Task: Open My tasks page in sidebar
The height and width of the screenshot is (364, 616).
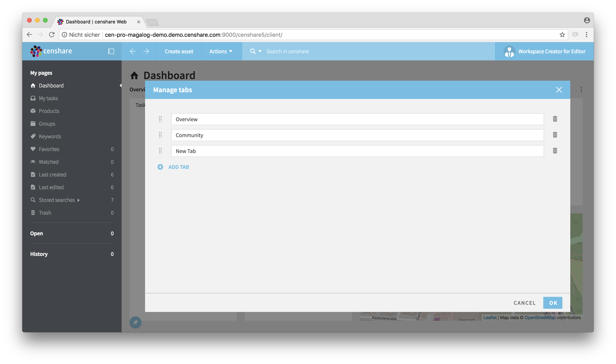Action: click(48, 98)
